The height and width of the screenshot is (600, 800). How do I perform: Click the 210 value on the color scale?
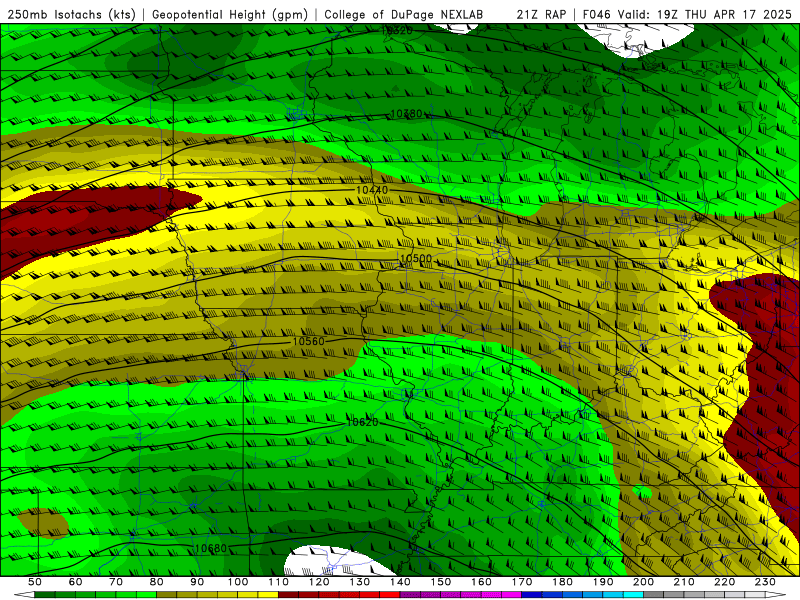pyautogui.click(x=684, y=582)
